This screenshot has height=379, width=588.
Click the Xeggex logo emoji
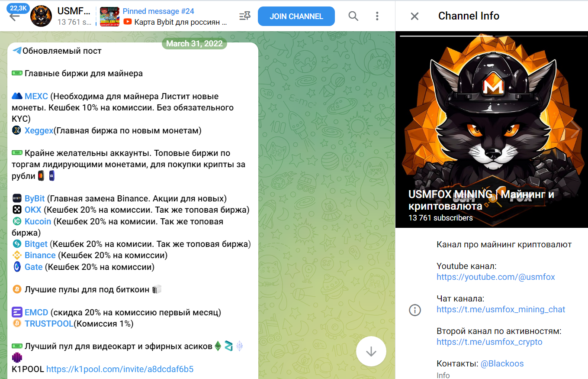point(17,130)
